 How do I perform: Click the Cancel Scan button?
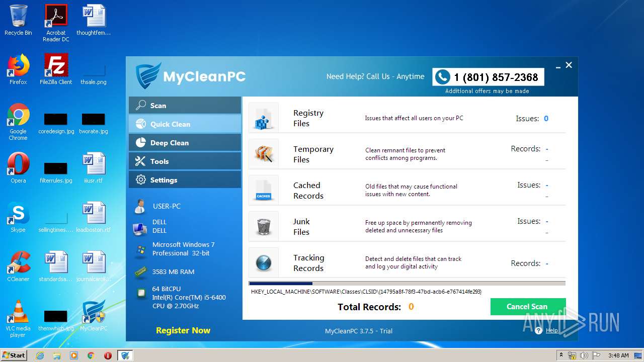[528, 307]
